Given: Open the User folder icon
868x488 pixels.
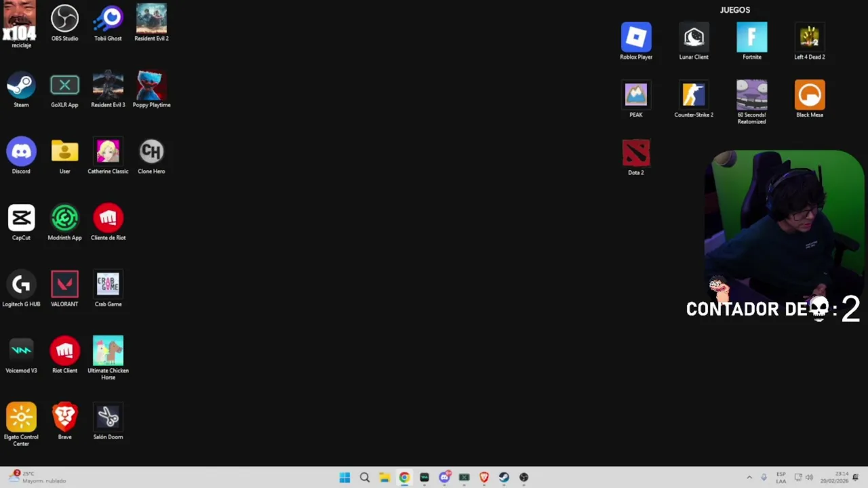Looking at the screenshot, I should 64,156.
